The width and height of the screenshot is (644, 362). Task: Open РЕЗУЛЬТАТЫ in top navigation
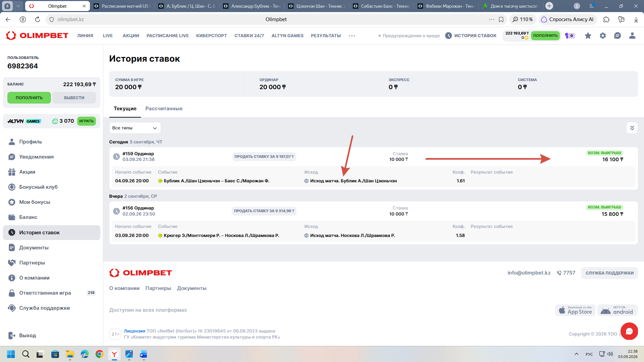pos(326,36)
